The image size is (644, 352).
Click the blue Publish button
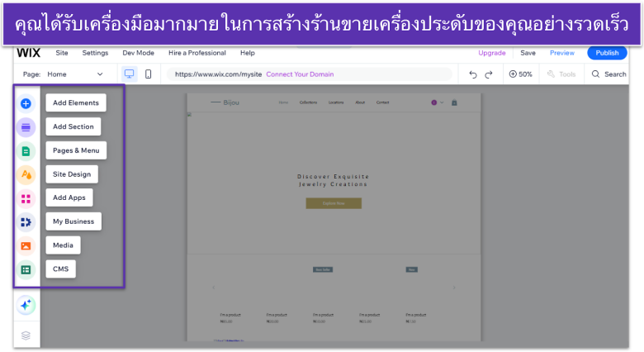[x=607, y=53]
